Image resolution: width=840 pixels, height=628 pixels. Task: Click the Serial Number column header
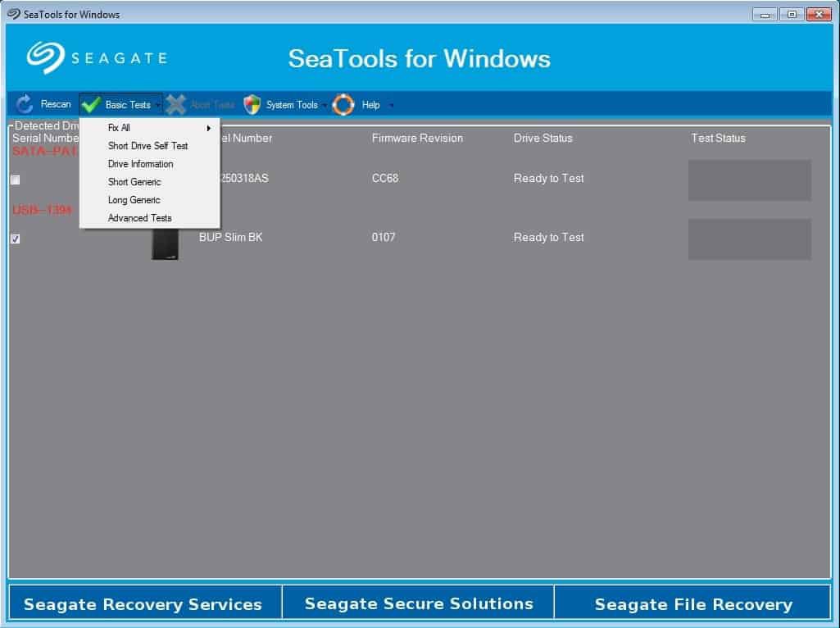(x=46, y=139)
